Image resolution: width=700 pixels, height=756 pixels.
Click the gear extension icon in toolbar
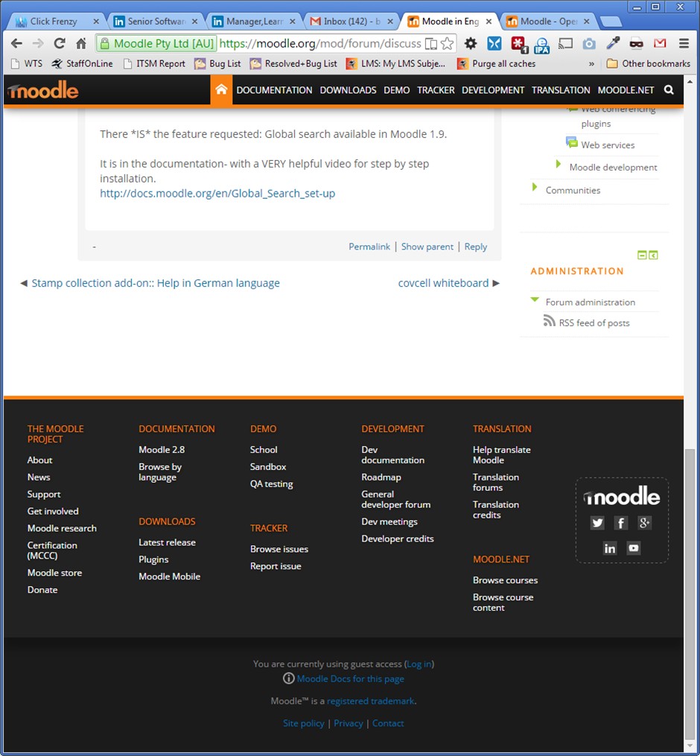(x=471, y=43)
